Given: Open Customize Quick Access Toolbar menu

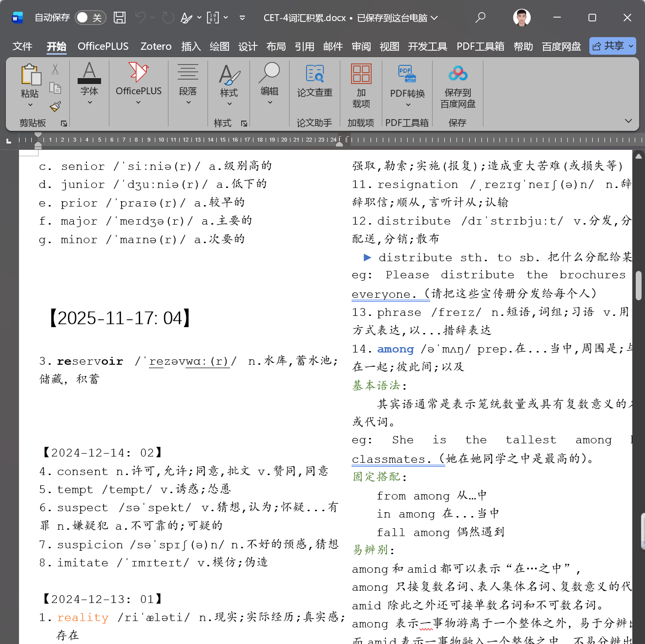Looking at the screenshot, I should (x=242, y=18).
